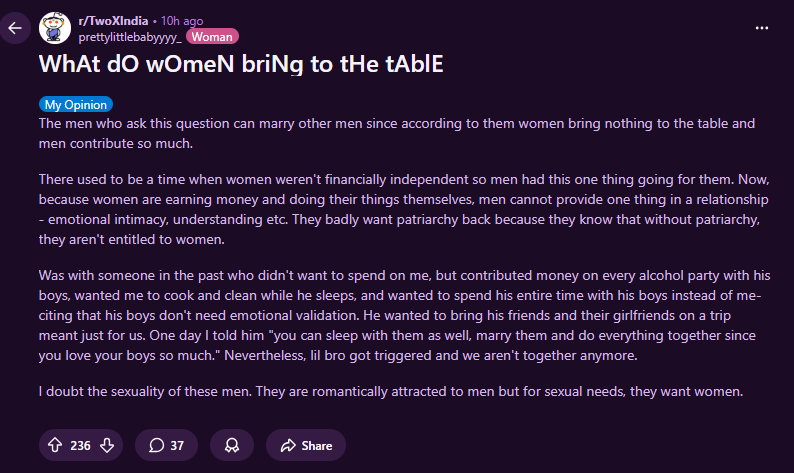
Task: Open the post title heading
Action: 240,64
